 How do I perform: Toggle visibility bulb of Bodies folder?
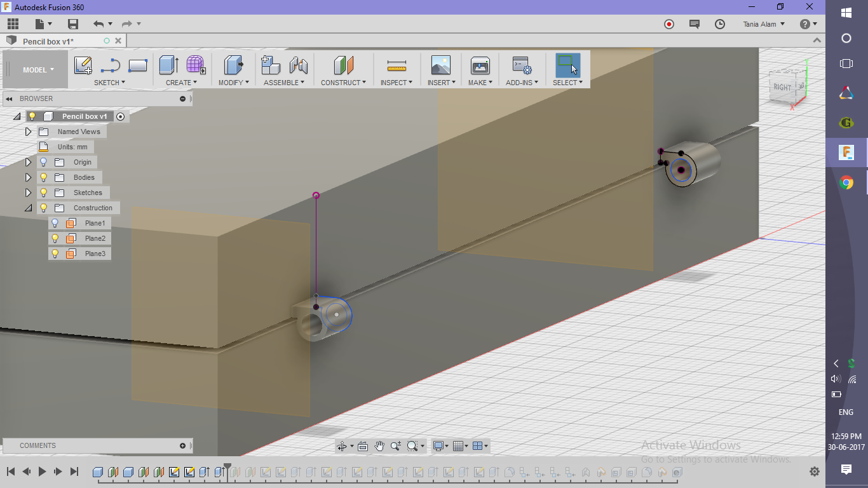tap(44, 177)
